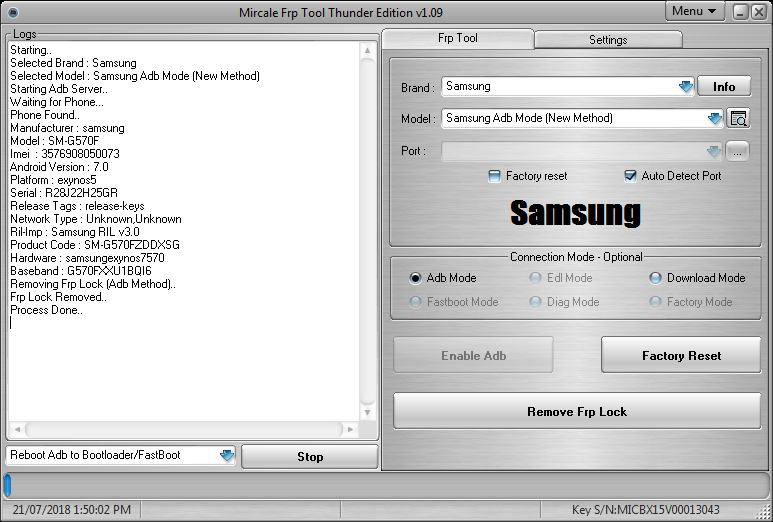Click the status bar date and time
This screenshot has height=522, width=773.
click(71, 510)
